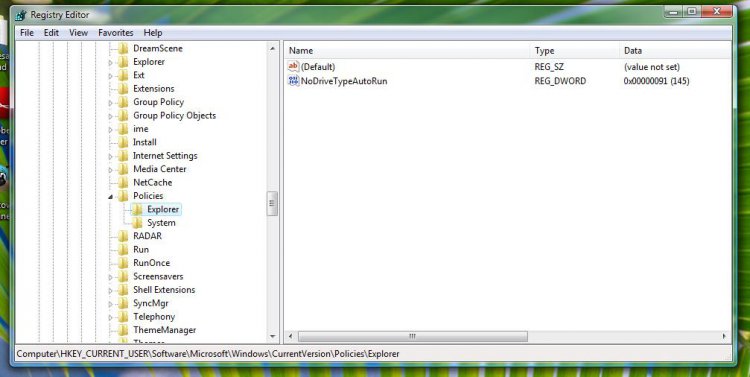The height and width of the screenshot is (377, 750).
Task: Click the Group Policy folder icon
Action: (123, 102)
